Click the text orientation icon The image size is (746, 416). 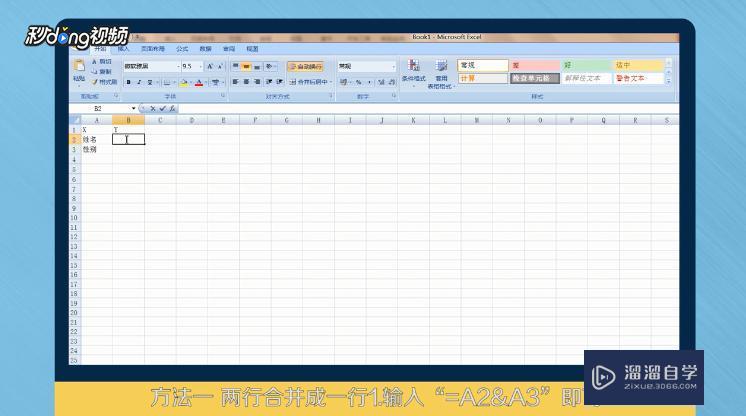(269, 66)
